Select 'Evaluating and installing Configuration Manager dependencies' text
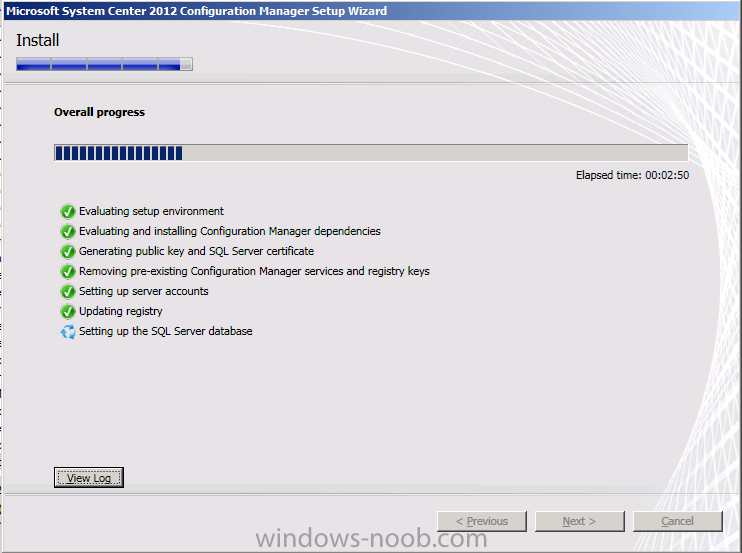Viewport: 742px width, 553px height. 230,231
